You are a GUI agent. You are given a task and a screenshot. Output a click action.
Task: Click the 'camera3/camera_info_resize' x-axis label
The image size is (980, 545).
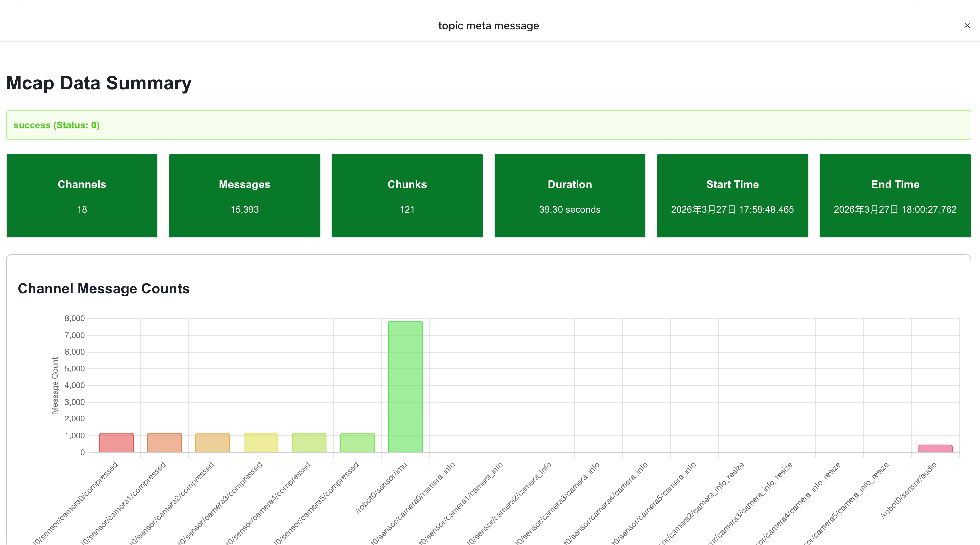click(751, 502)
